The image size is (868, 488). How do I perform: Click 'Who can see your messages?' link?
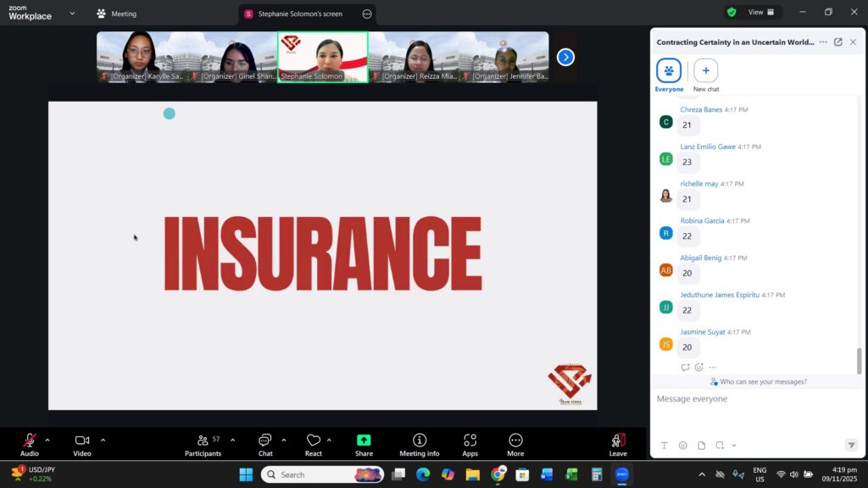tap(758, 382)
